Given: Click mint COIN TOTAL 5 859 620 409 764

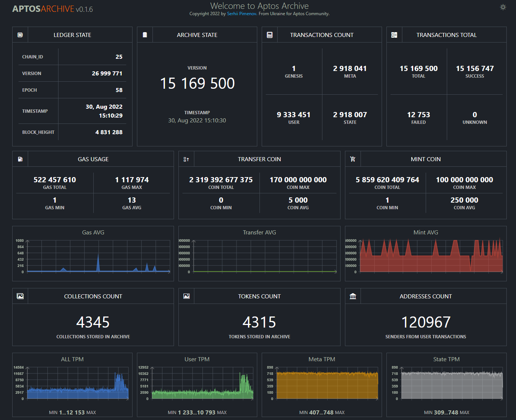Looking at the screenshot, I should coord(387,180).
